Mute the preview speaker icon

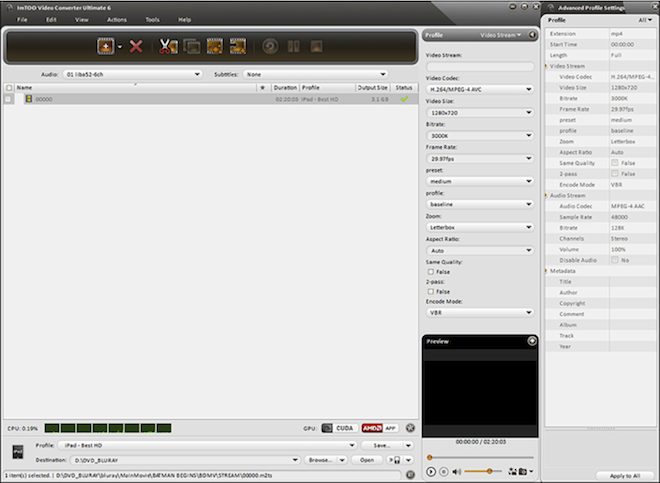click(x=457, y=472)
